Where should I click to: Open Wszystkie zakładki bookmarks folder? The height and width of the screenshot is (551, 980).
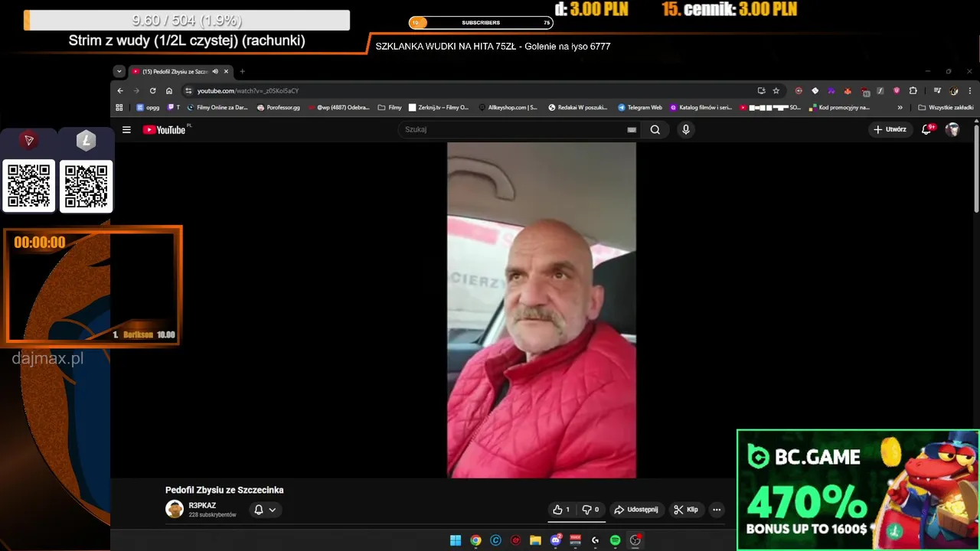(946, 108)
